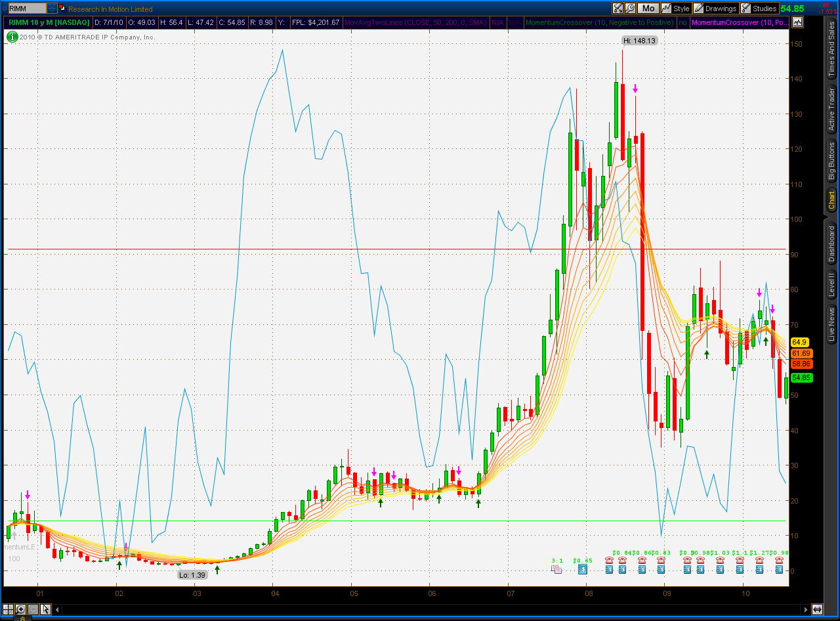Click the green 54.85 price tag on axis
The width and height of the screenshot is (840, 621).
(801, 377)
